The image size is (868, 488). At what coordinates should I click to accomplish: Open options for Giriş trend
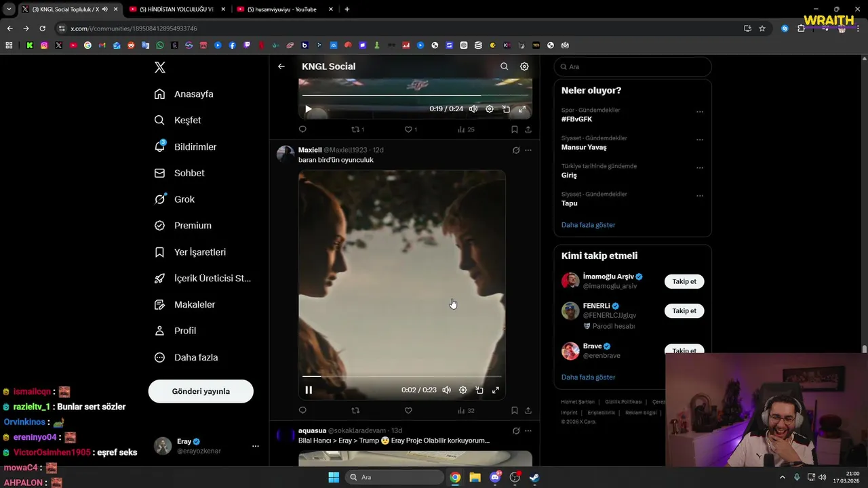click(x=700, y=167)
